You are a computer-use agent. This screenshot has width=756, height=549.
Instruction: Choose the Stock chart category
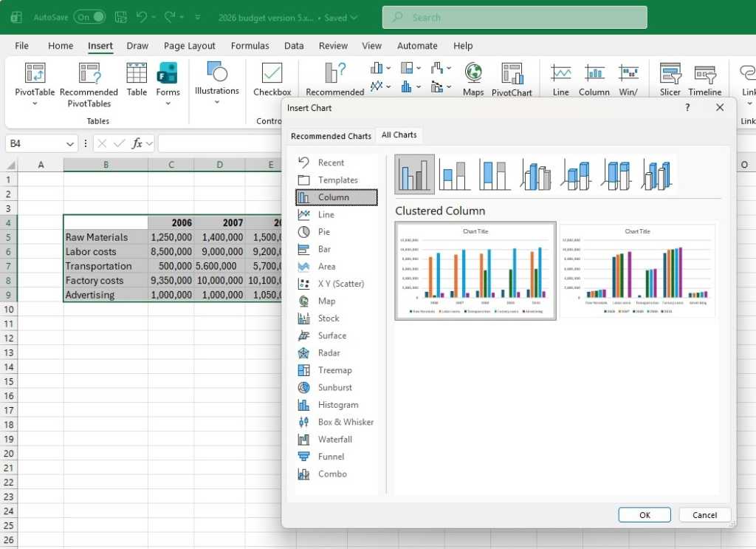click(328, 318)
